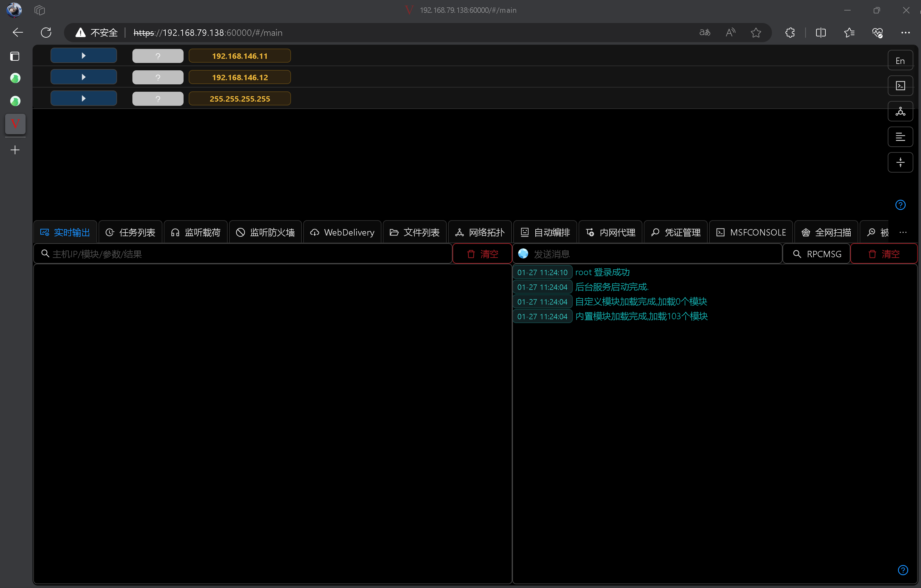The height and width of the screenshot is (588, 921).
Task: Click the blue help question mark icon
Action: pos(900,205)
